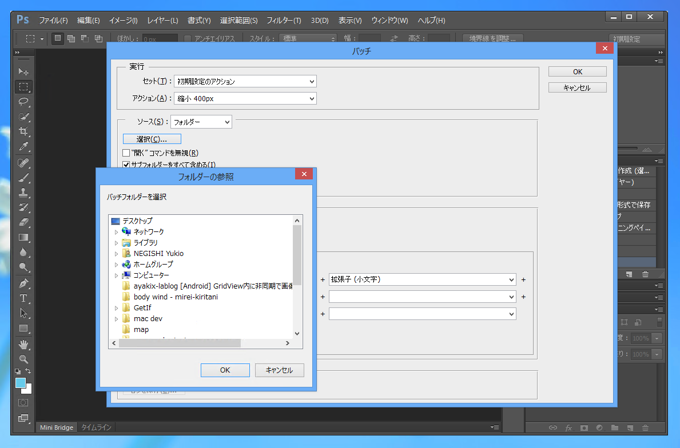This screenshot has height=448, width=680.
Task: Expand the GetIf folder node
Action: click(x=116, y=308)
